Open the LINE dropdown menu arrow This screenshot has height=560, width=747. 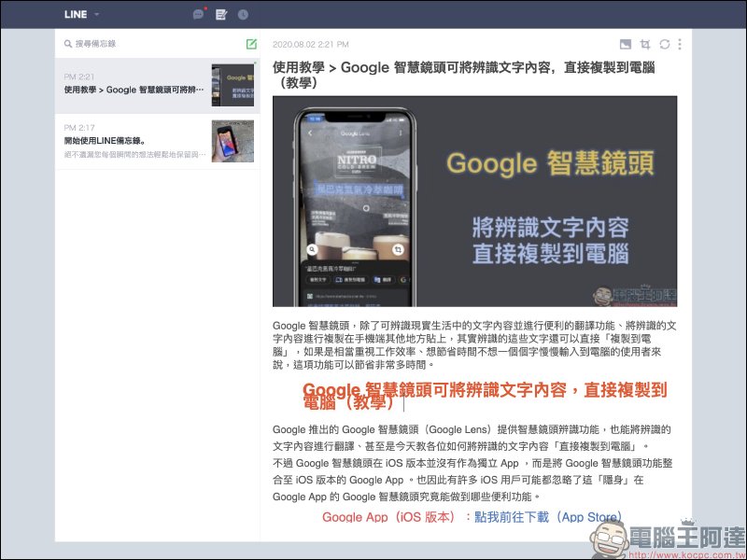pos(97,14)
